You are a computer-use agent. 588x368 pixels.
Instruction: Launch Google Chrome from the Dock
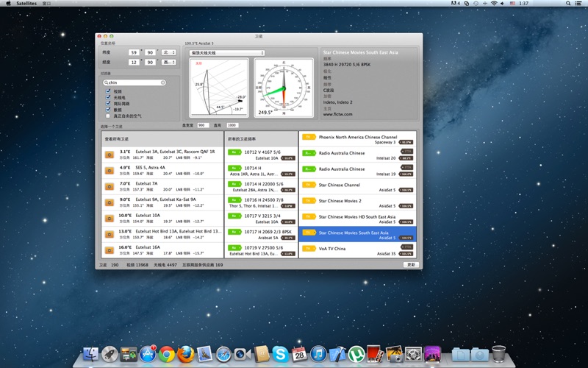tap(167, 354)
